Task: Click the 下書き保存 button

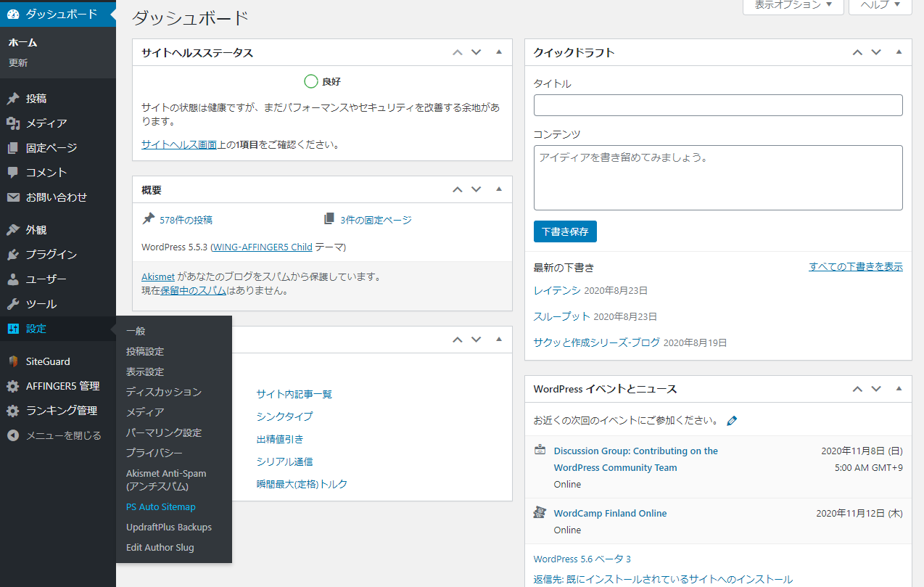Action: 565,231
